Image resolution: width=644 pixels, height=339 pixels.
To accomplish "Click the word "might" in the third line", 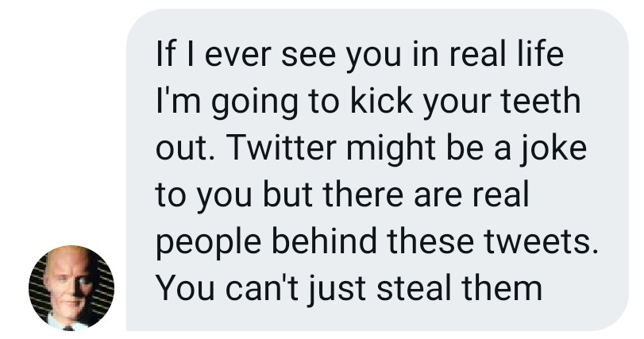I will tap(391, 149).
